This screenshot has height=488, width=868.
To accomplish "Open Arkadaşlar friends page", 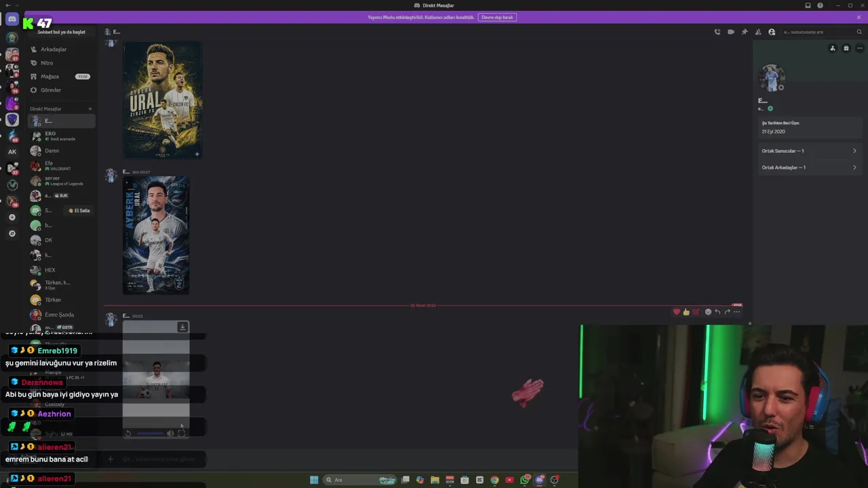I will click(61, 49).
